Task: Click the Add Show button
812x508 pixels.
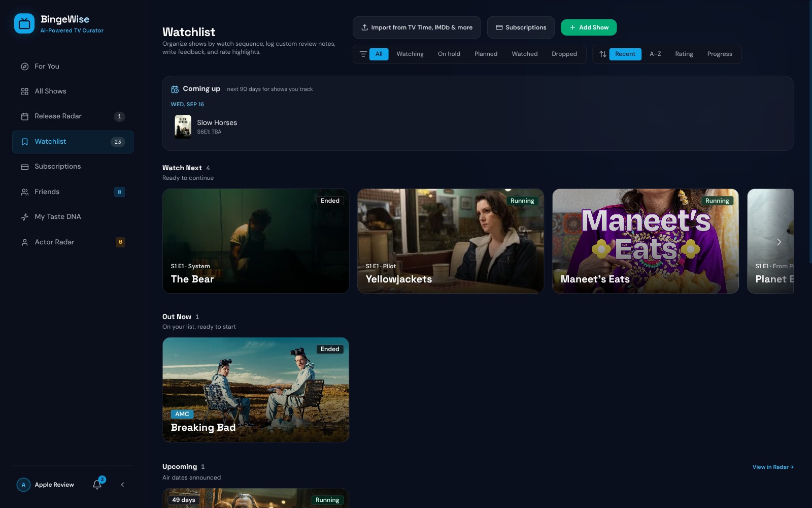Action: 589,27
